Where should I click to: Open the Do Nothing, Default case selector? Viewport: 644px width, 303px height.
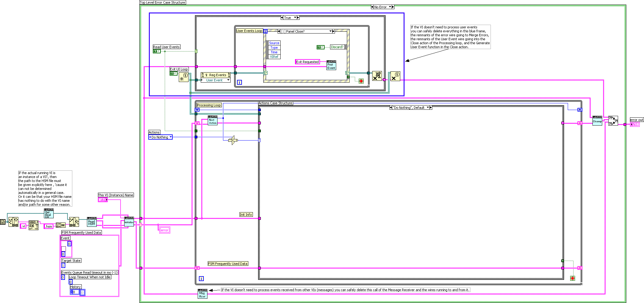tap(428, 108)
